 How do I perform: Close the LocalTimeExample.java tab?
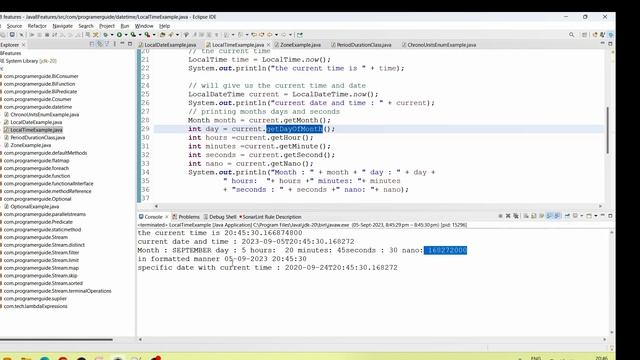coord(268,45)
